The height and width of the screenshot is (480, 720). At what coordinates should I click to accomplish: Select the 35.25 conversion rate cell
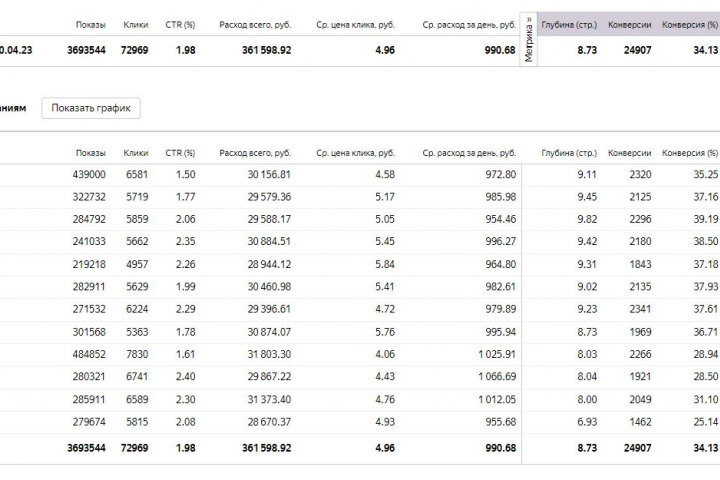click(x=705, y=174)
